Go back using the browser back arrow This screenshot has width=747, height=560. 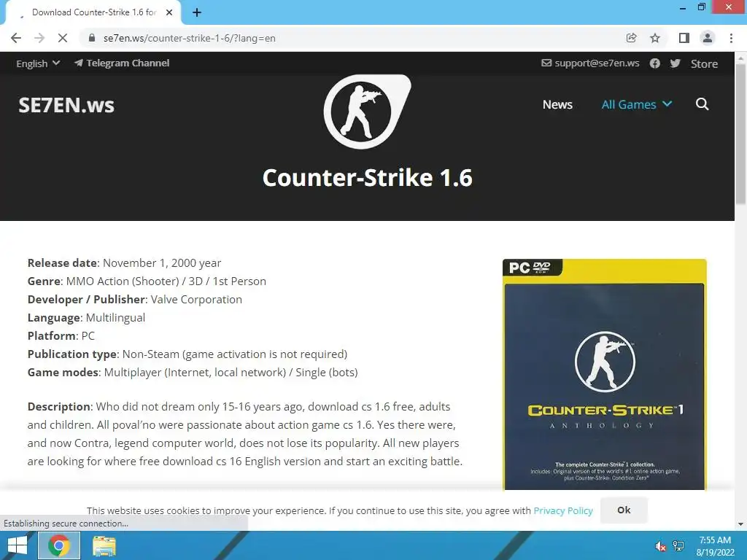(16, 38)
